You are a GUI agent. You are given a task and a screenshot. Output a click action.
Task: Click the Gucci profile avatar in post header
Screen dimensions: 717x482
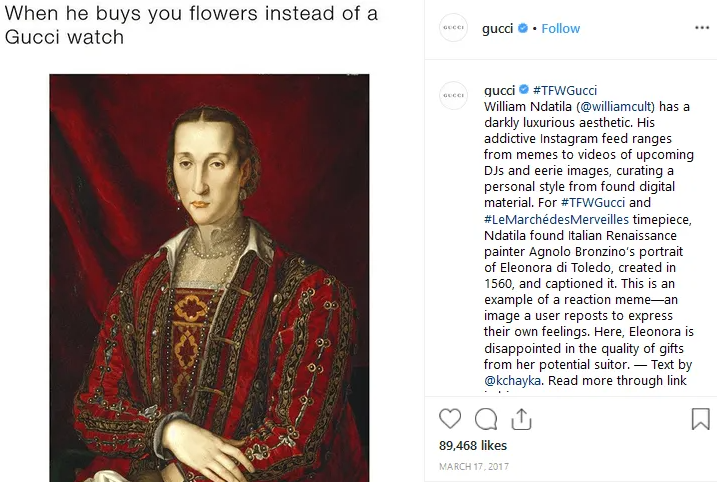(x=454, y=29)
